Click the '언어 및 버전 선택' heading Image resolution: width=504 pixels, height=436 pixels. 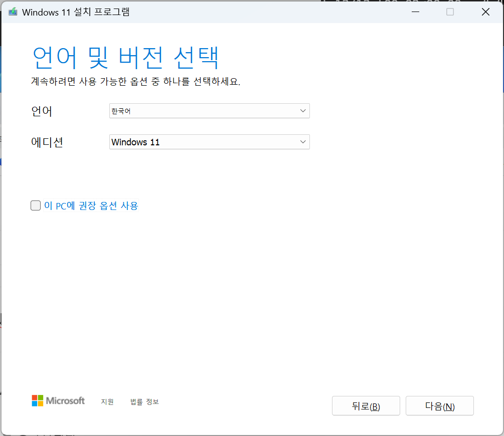(x=125, y=58)
